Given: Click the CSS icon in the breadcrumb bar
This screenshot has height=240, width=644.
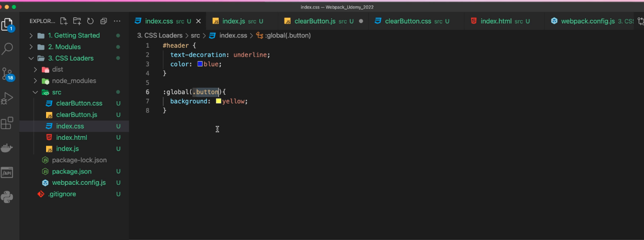Looking at the screenshot, I should tap(212, 35).
